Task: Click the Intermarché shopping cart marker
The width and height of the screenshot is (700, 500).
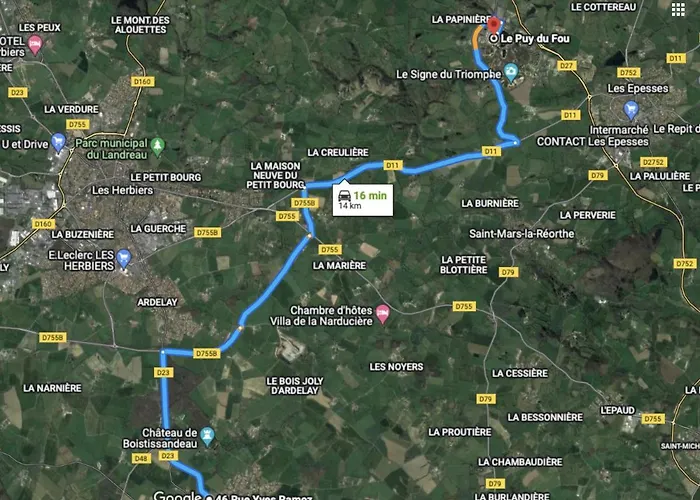Action: tap(630, 109)
